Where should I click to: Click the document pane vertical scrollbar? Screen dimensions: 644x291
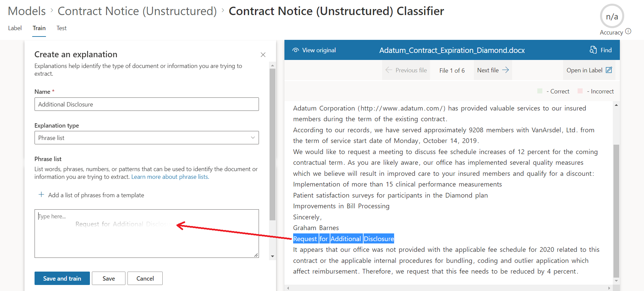click(616, 211)
